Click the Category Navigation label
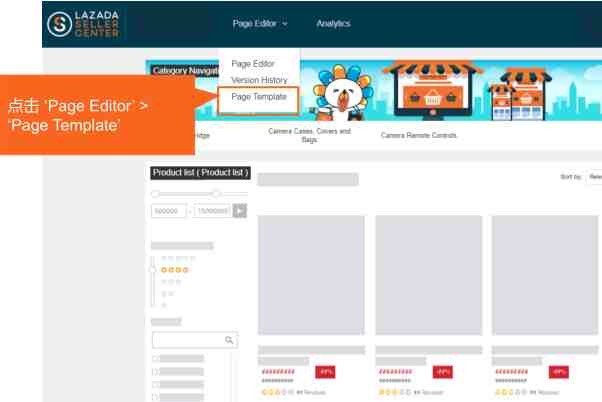 [185, 71]
